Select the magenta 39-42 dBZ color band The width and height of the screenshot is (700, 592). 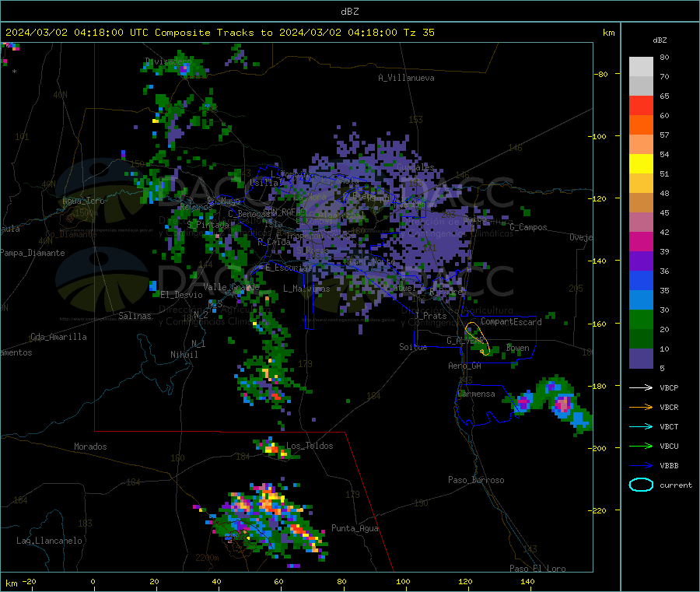coord(641,241)
